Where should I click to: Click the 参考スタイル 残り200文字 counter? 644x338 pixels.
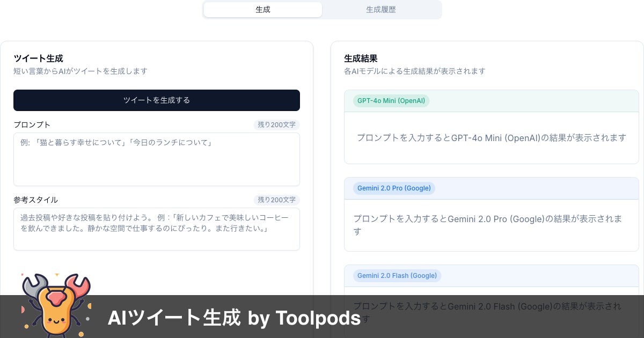tap(277, 200)
